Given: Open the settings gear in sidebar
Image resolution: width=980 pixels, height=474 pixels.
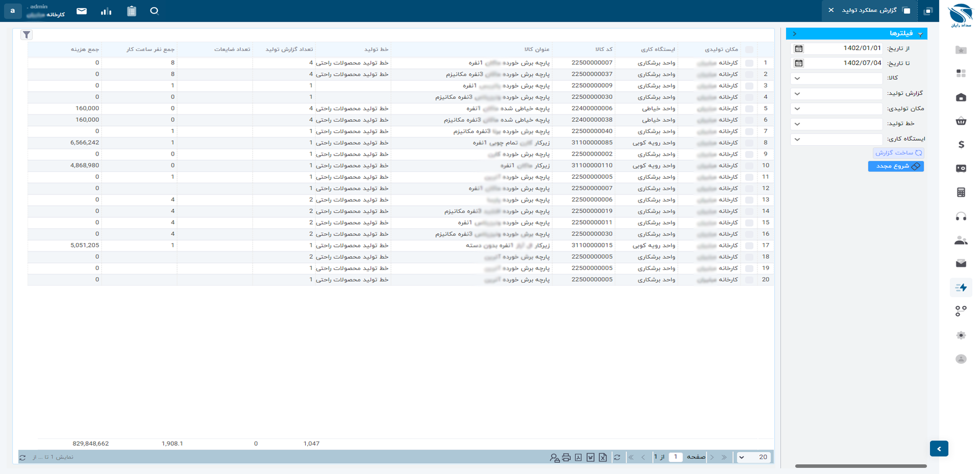Looking at the screenshot, I should click(x=961, y=335).
